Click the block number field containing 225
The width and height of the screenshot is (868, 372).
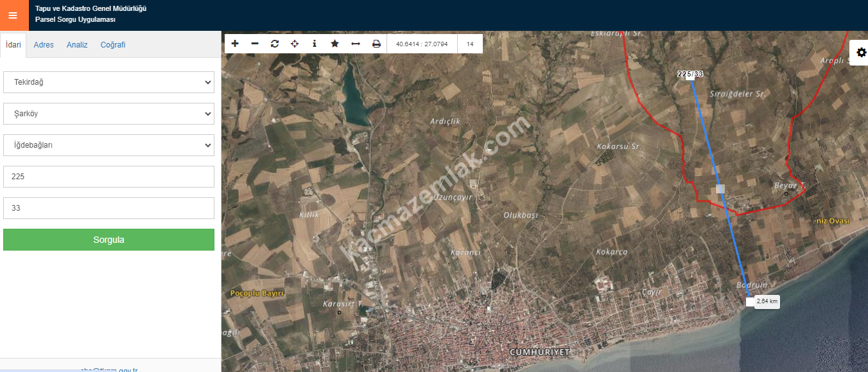click(108, 177)
